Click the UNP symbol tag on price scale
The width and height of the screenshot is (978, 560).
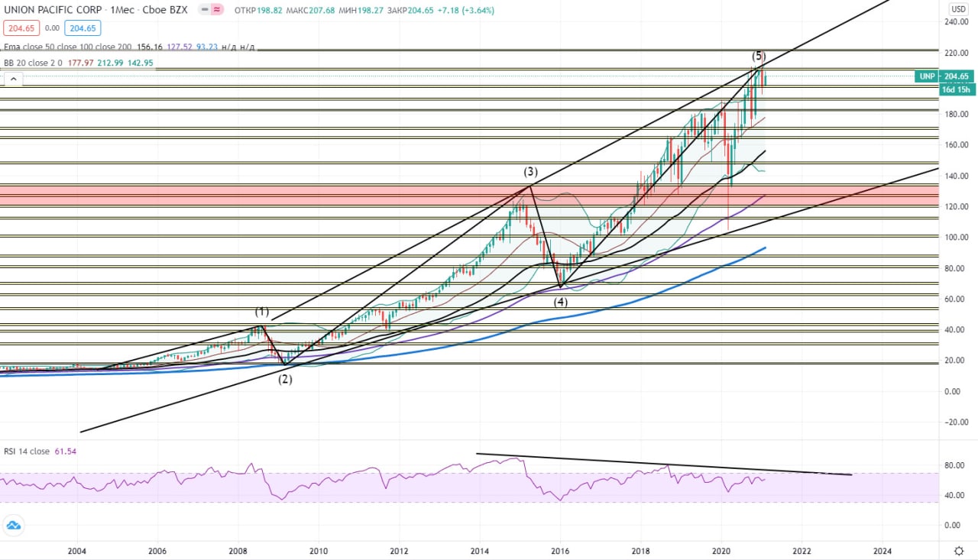[927, 76]
